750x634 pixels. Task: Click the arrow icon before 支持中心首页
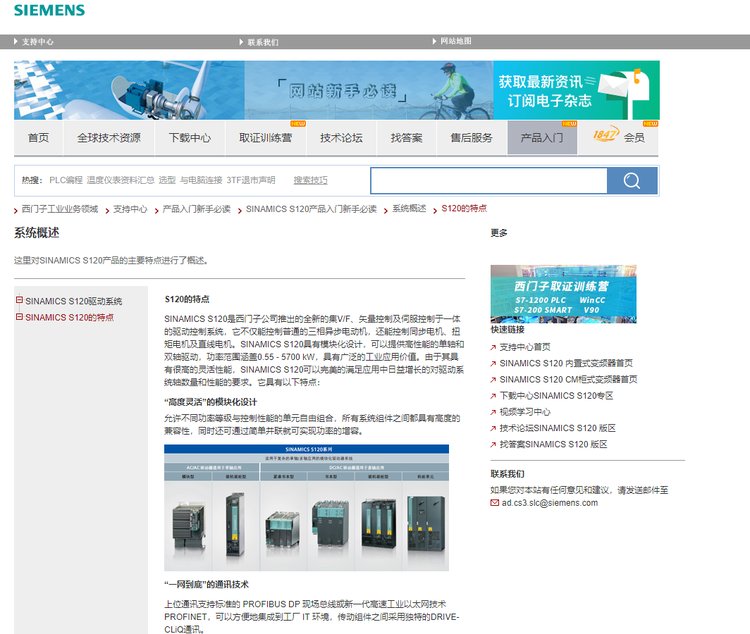(x=493, y=347)
